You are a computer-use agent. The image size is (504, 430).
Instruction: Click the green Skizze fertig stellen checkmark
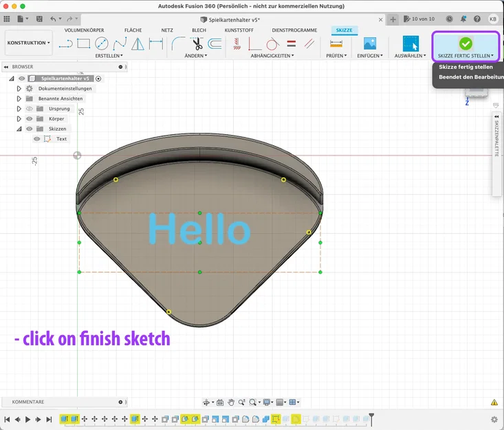[465, 43]
